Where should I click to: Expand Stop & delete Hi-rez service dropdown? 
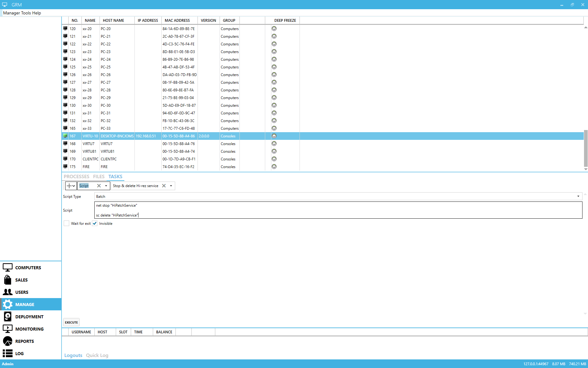tap(171, 186)
